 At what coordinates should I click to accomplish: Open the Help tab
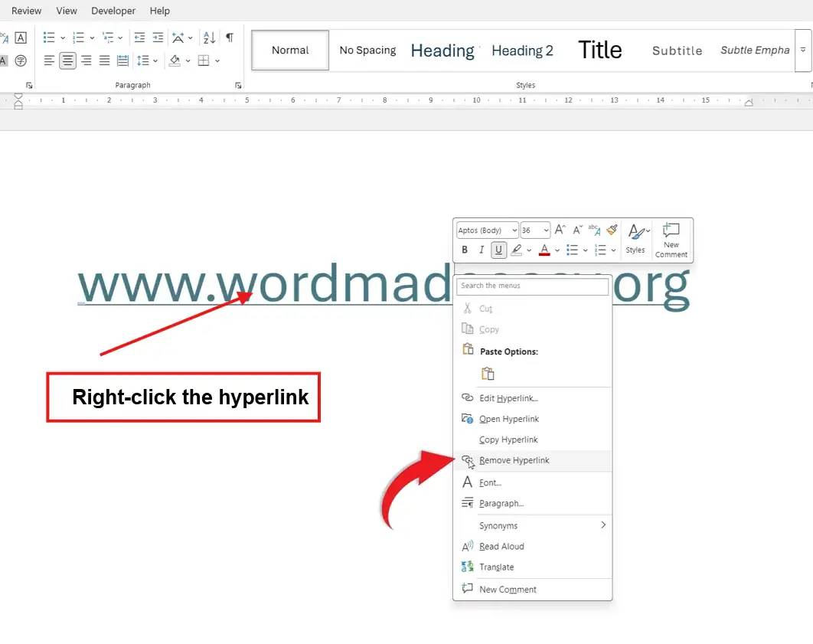click(160, 11)
